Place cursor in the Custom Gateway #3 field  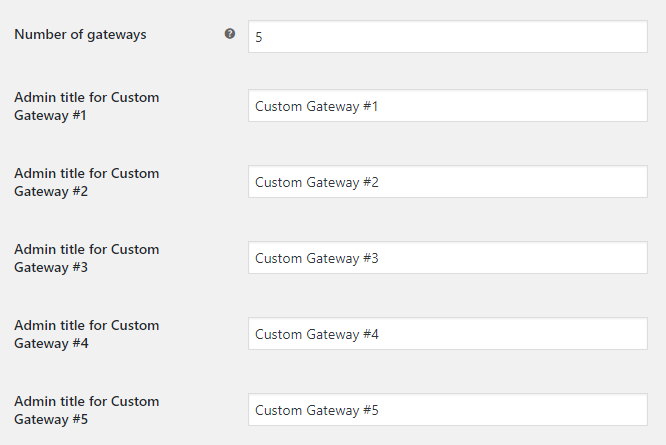[448, 257]
